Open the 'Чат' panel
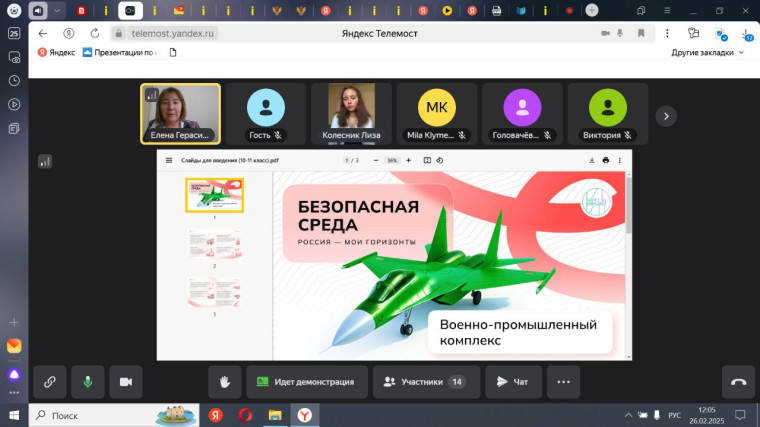Image resolution: width=760 pixels, height=427 pixels. point(513,382)
